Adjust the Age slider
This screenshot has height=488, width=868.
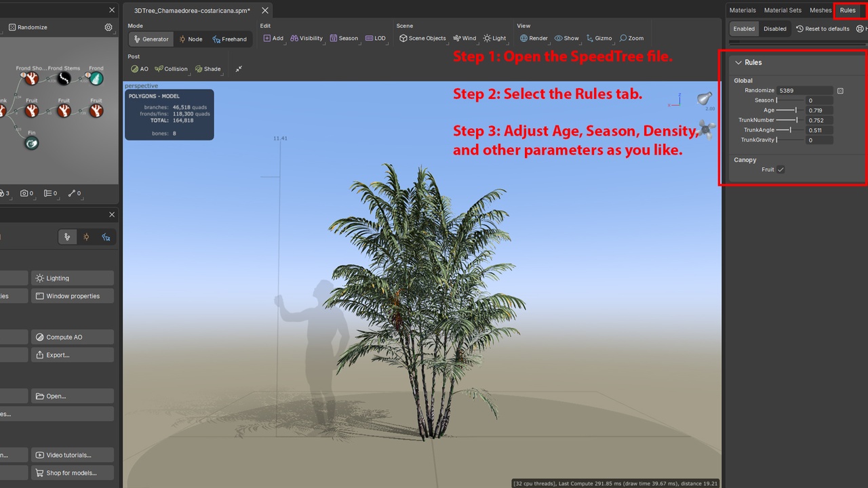[790, 110]
